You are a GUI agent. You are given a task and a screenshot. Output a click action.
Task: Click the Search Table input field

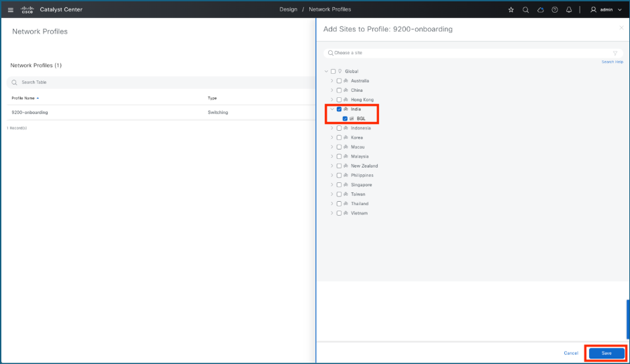click(161, 82)
